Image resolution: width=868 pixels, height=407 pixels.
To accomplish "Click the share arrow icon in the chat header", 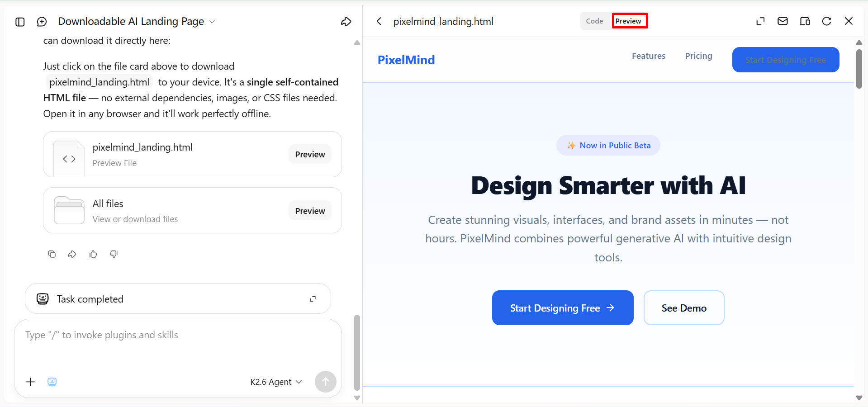I will point(346,22).
